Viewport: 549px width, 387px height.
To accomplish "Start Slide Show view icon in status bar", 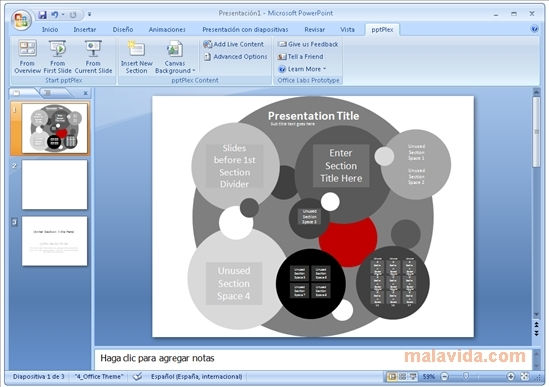I will 413,377.
